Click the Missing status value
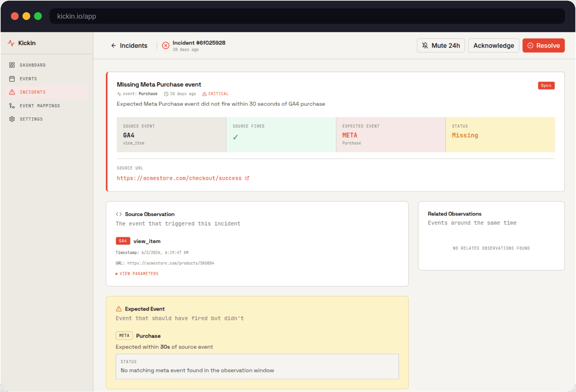The image size is (576, 392). click(465, 135)
